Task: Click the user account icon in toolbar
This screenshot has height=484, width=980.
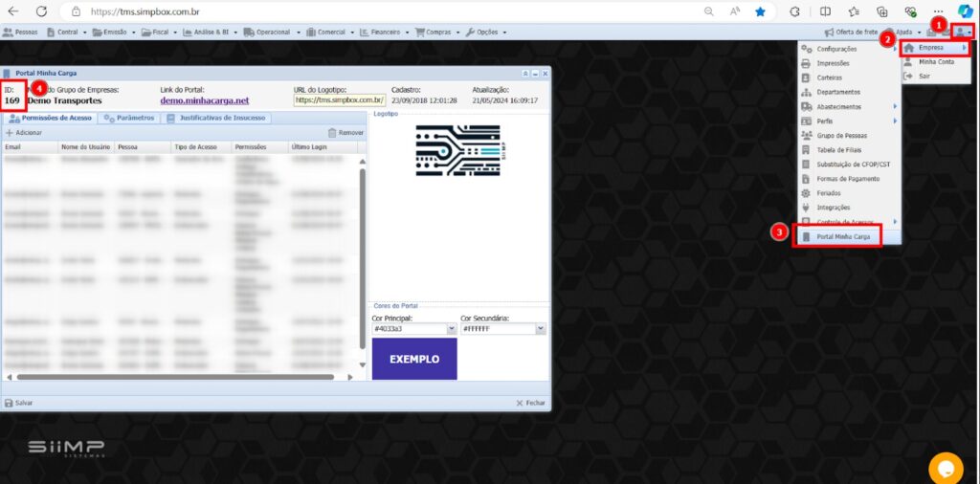Action: click(x=963, y=32)
